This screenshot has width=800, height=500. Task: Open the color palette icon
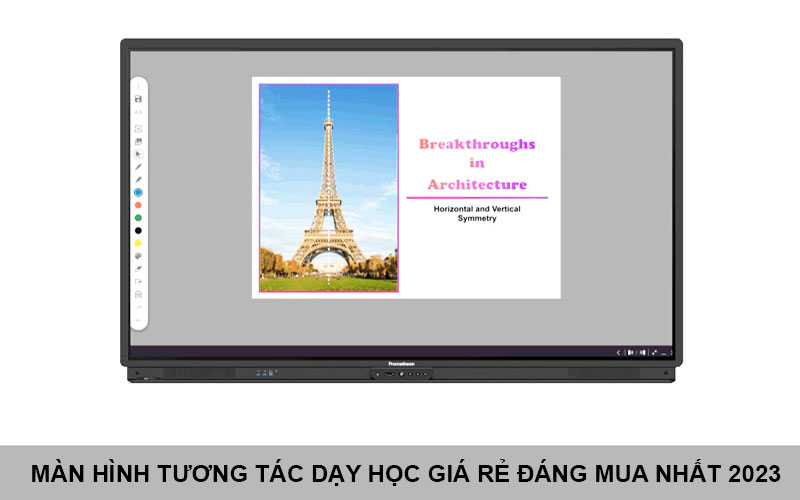138,256
